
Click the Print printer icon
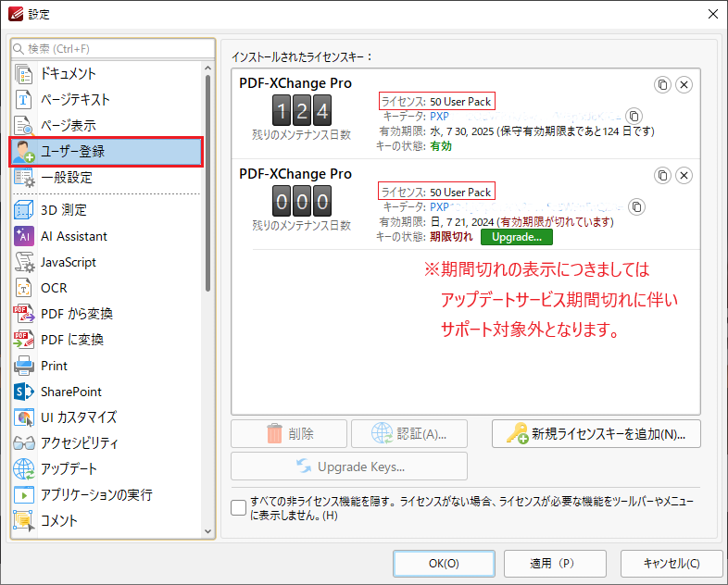click(24, 366)
